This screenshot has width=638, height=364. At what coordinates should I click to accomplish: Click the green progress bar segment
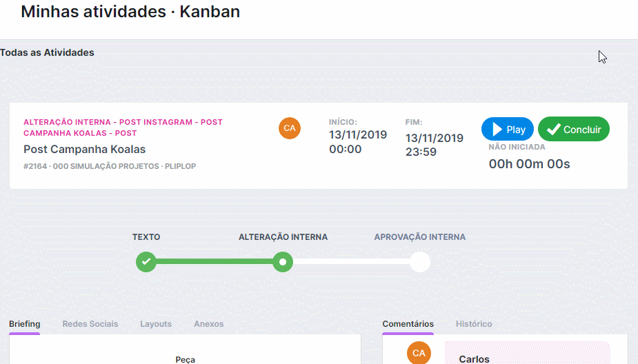(214, 262)
